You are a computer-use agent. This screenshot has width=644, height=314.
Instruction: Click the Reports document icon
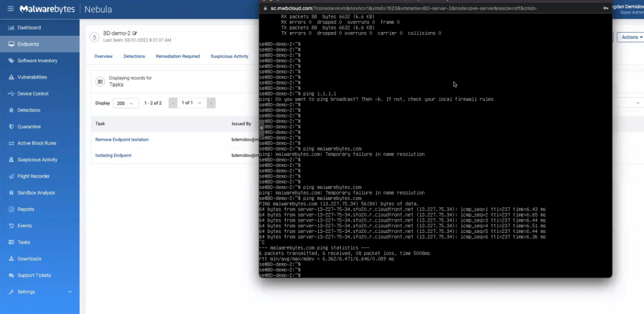pos(11,210)
